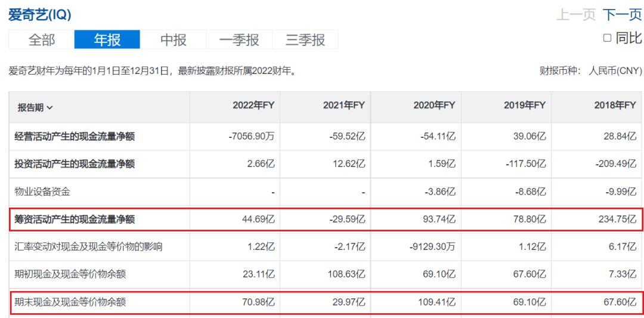Select the 2022年FY column header
Screen dimensions: 644x318
253,105
